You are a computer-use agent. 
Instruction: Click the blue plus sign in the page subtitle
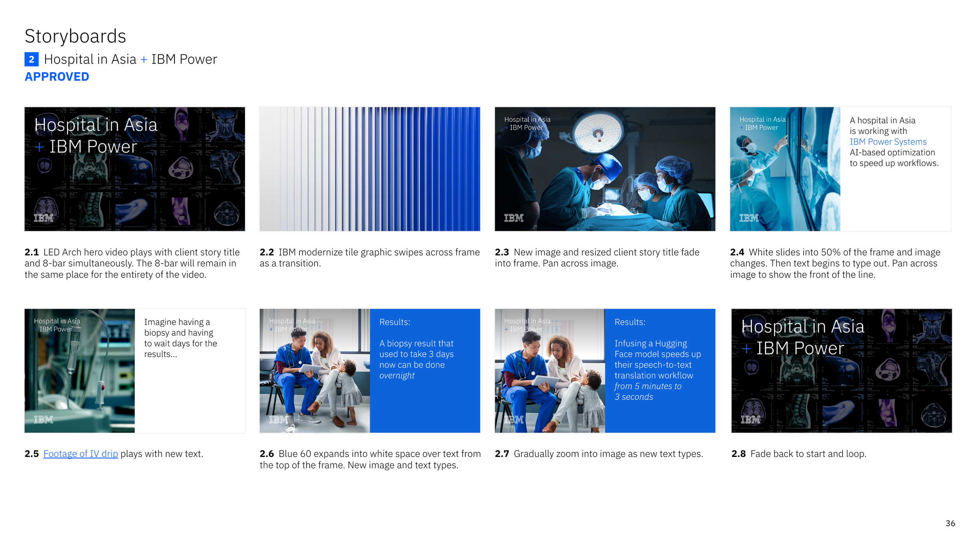pyautogui.click(x=144, y=60)
